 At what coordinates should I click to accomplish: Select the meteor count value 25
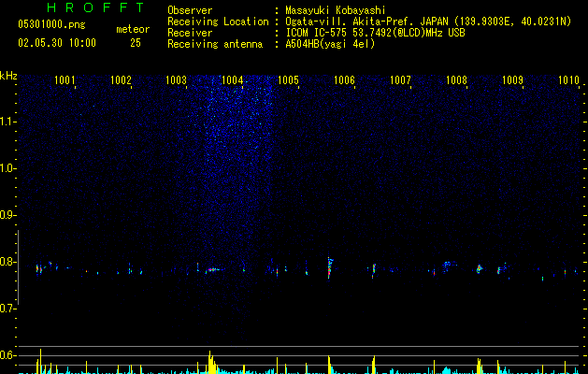point(136,43)
